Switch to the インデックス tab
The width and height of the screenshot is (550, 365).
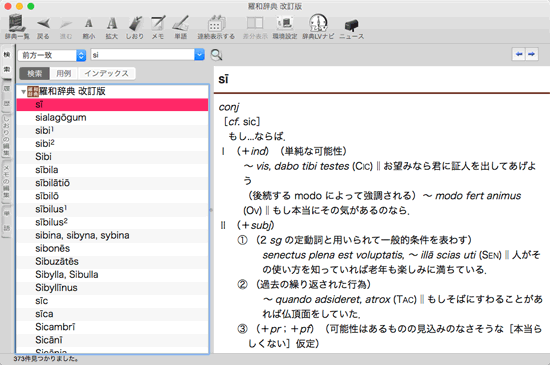pos(107,73)
